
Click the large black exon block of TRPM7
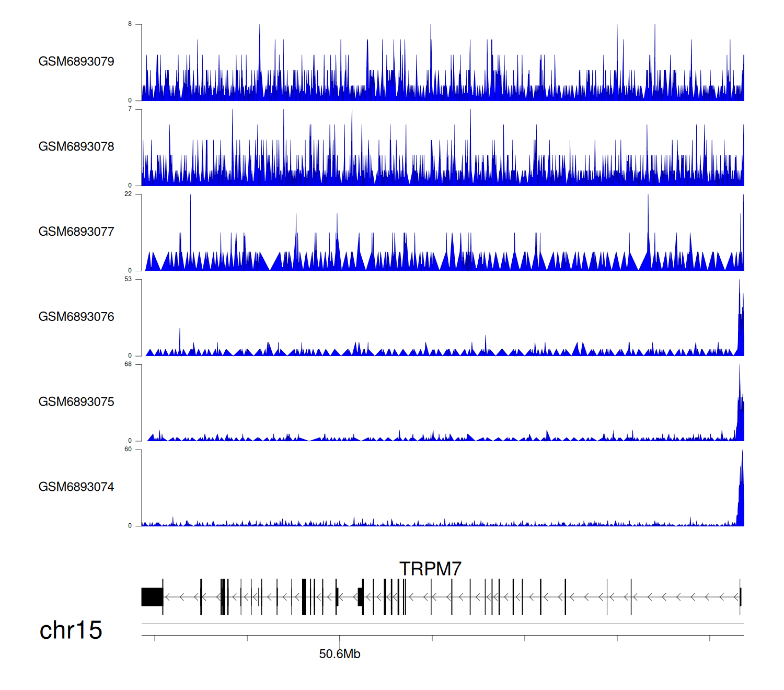152,597
